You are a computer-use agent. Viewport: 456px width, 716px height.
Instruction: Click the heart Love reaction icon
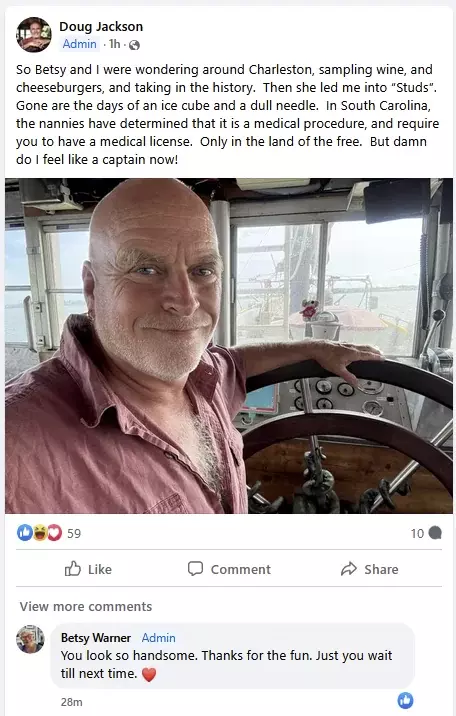[54, 532]
